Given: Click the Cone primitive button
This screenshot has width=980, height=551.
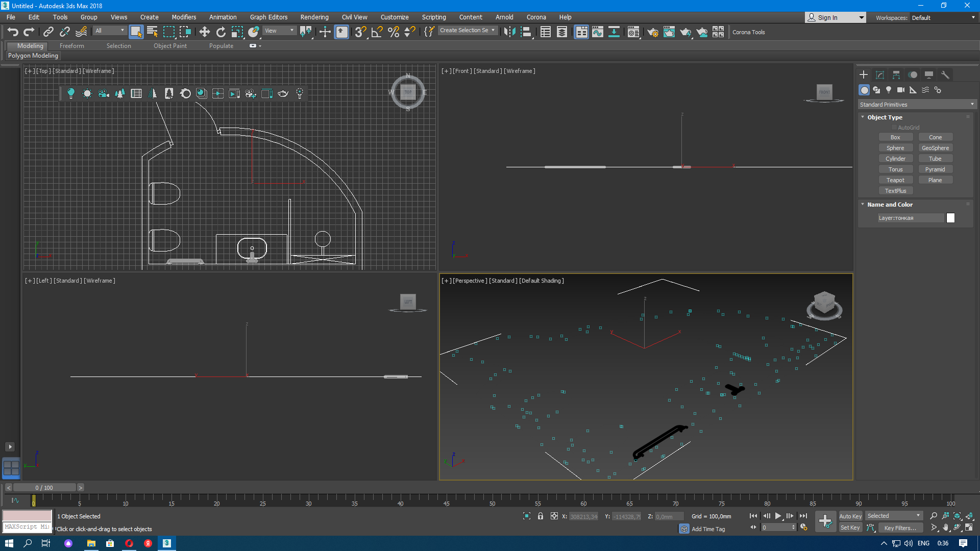Looking at the screenshot, I should coord(936,137).
